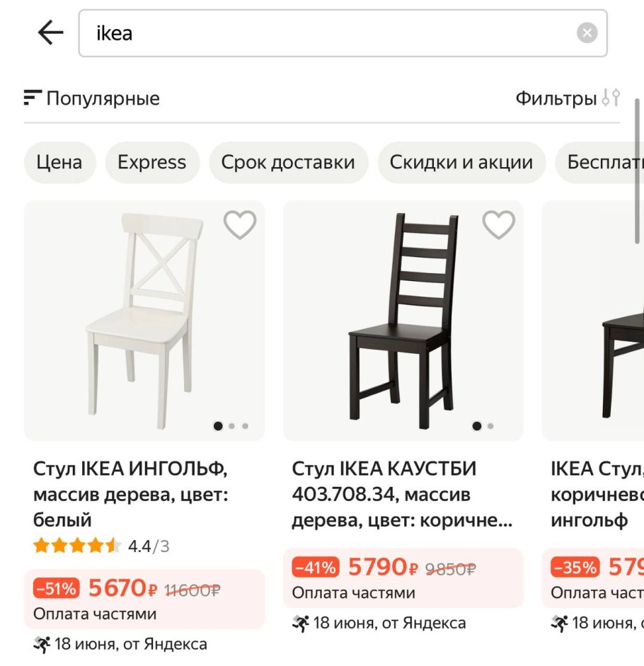
Task: Add the white ИНГОЛЬФ chair to favorites
Action: pos(239,224)
